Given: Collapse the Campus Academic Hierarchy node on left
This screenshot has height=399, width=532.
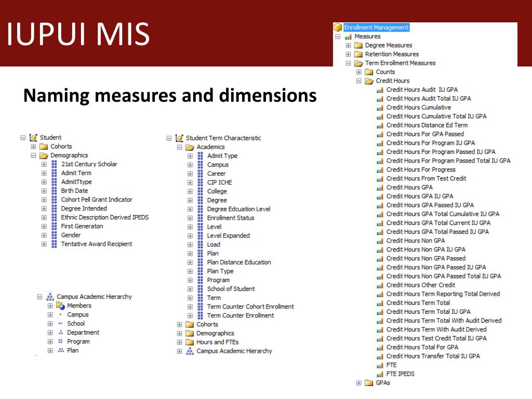Looking at the screenshot, I should coord(39,297).
